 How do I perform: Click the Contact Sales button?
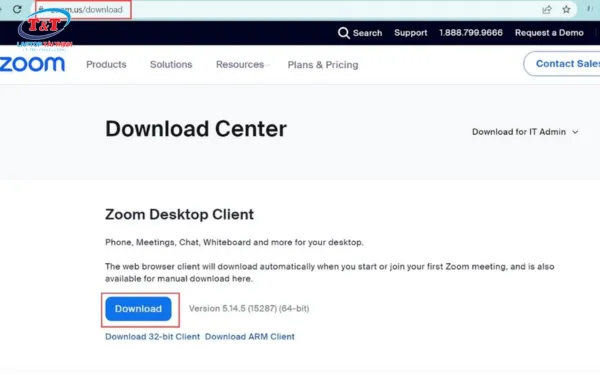click(562, 64)
